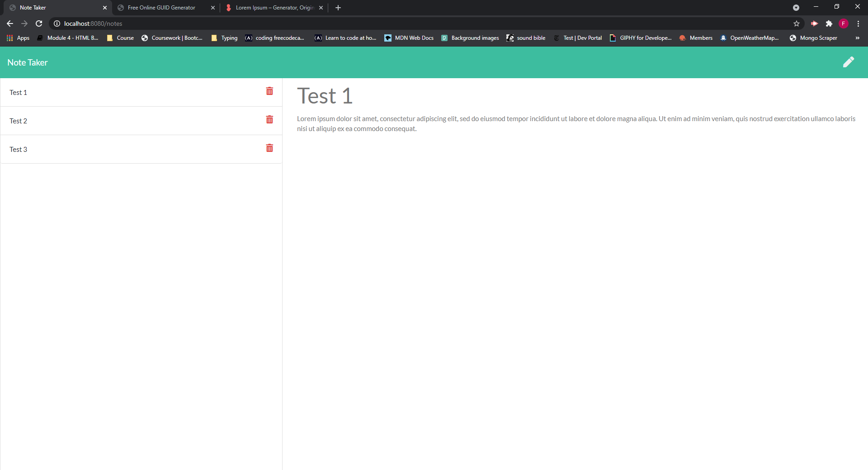The image size is (868, 470).
Task: Open the red extension icon in toolbar
Action: pyautogui.click(x=815, y=23)
